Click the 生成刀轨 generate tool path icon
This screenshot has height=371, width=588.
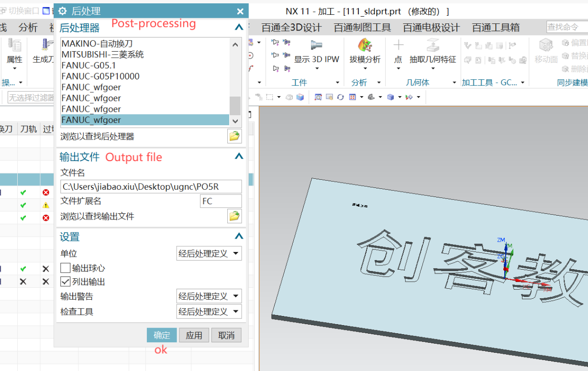[x=48, y=45]
